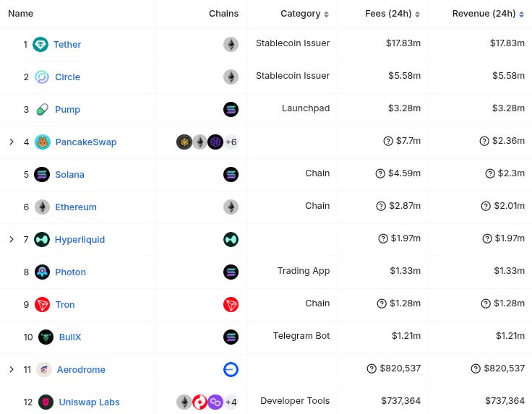
Task: Click the Hyperliquid logo beside its name
Action: 42,239
